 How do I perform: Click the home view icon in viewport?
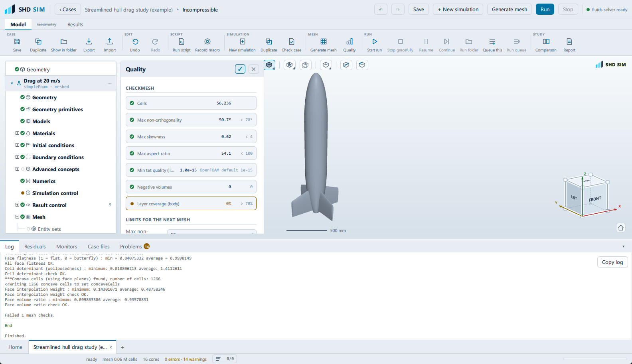pos(621,228)
